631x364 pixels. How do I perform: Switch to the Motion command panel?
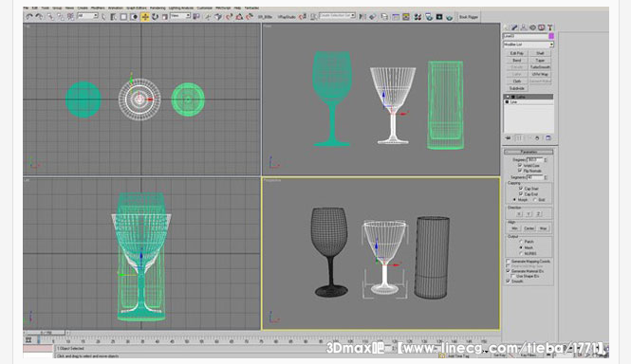click(x=532, y=27)
